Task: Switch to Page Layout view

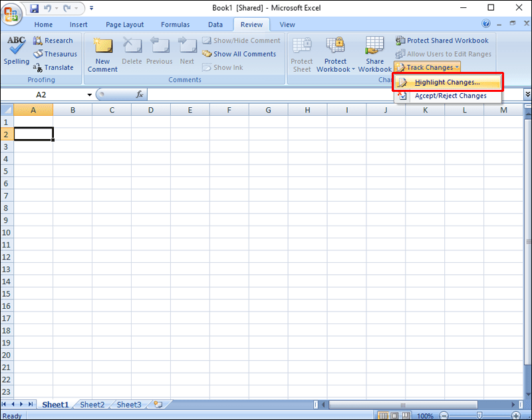Action: tap(394, 415)
